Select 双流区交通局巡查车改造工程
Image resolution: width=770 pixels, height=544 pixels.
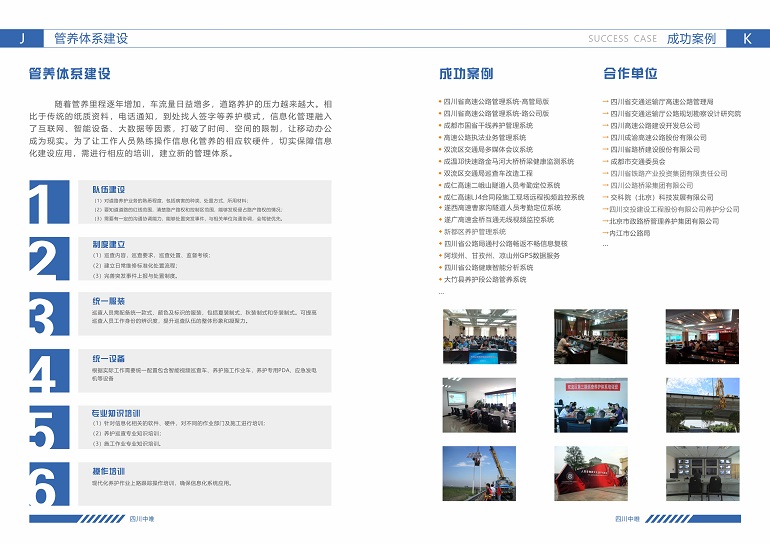click(x=488, y=173)
